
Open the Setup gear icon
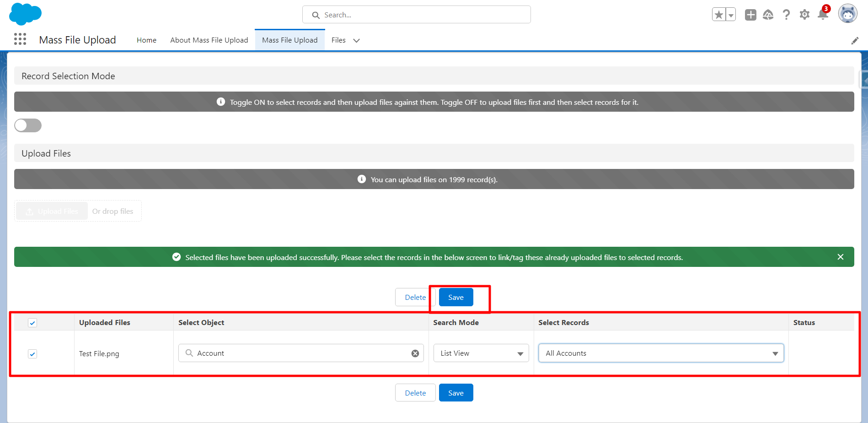click(x=804, y=15)
